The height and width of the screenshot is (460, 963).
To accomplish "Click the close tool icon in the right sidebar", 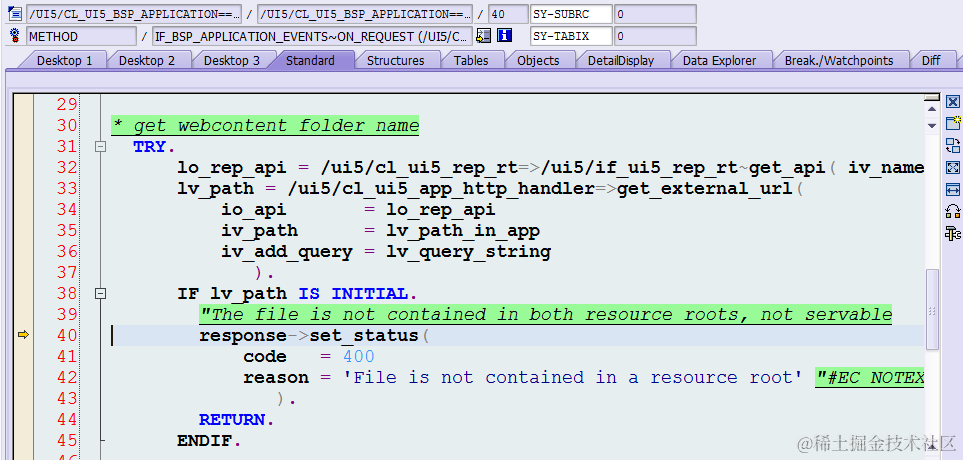I will pos(953,102).
